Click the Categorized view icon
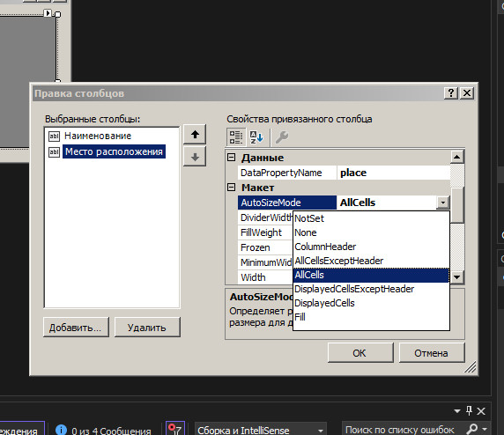This screenshot has height=435, width=504. [x=236, y=137]
